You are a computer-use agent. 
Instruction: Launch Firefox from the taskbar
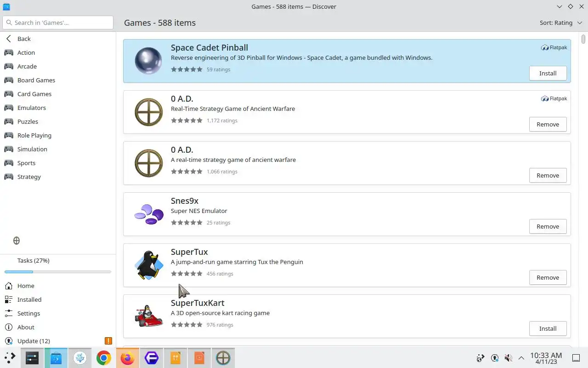click(x=128, y=357)
